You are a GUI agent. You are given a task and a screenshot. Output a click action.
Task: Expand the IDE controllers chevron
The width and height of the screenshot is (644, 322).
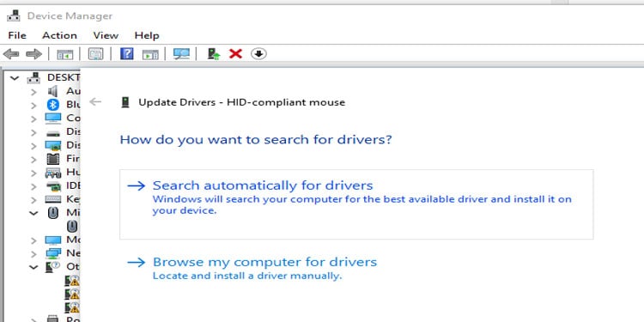[33, 186]
